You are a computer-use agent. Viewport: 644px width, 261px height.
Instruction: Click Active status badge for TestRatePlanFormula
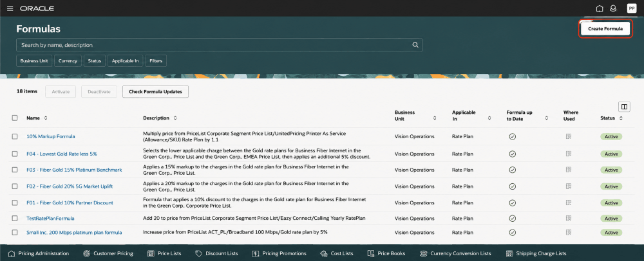pos(611,219)
